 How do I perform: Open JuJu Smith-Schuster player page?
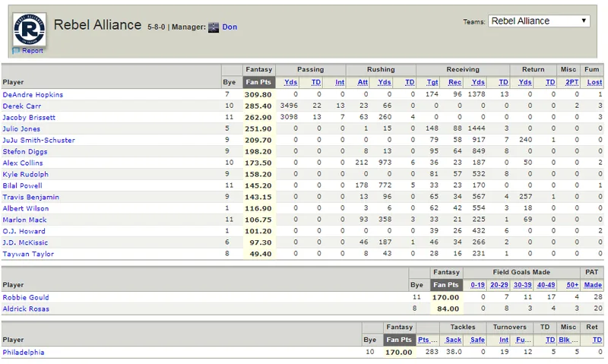39,141
